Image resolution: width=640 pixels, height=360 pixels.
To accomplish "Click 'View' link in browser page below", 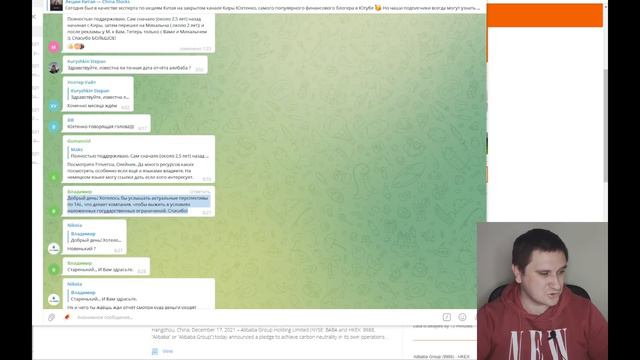I will point(168,351).
